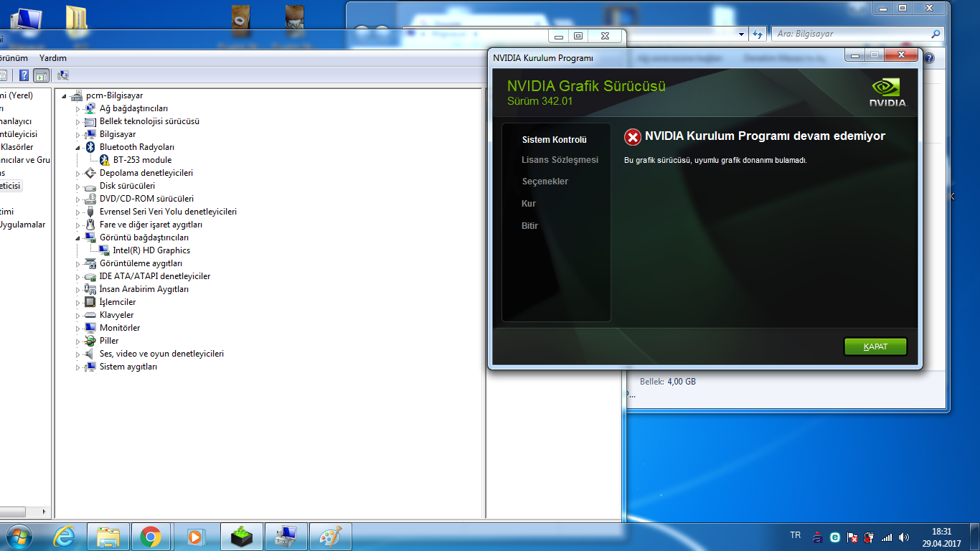Expand Sistem aygıtları
This screenshot has height=551, width=980.
coord(78,367)
